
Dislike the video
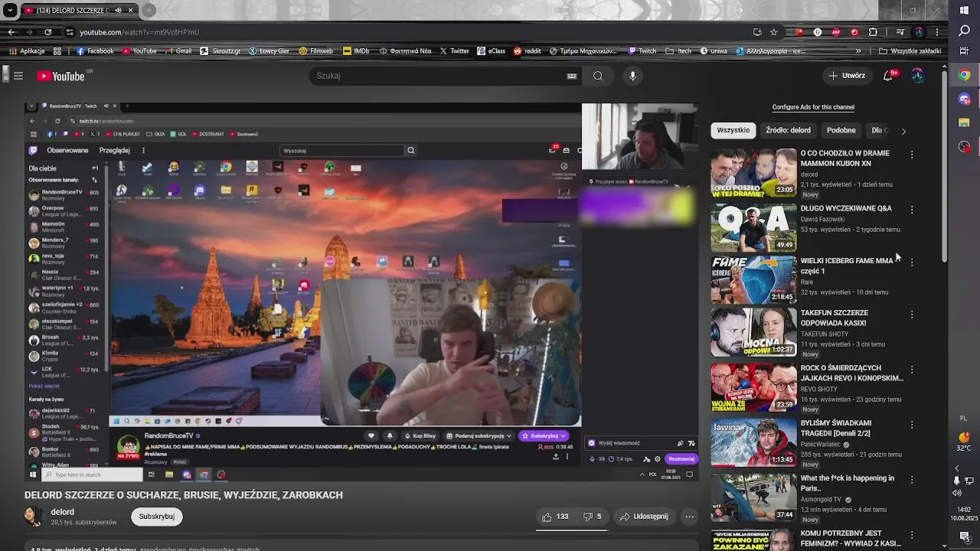pos(592,517)
